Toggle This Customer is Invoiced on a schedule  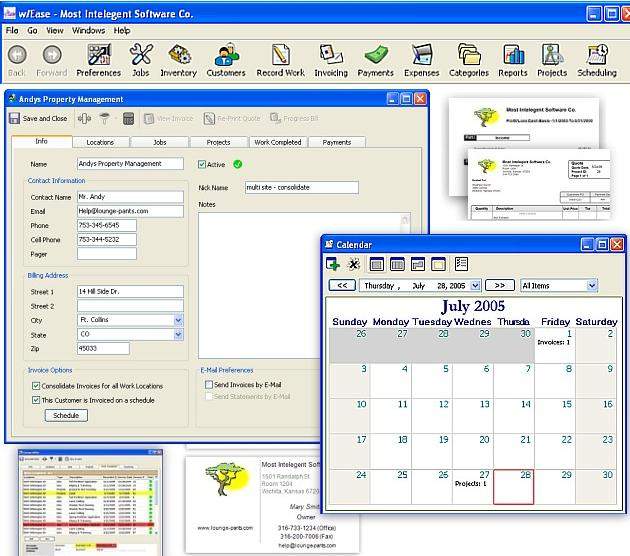36,400
